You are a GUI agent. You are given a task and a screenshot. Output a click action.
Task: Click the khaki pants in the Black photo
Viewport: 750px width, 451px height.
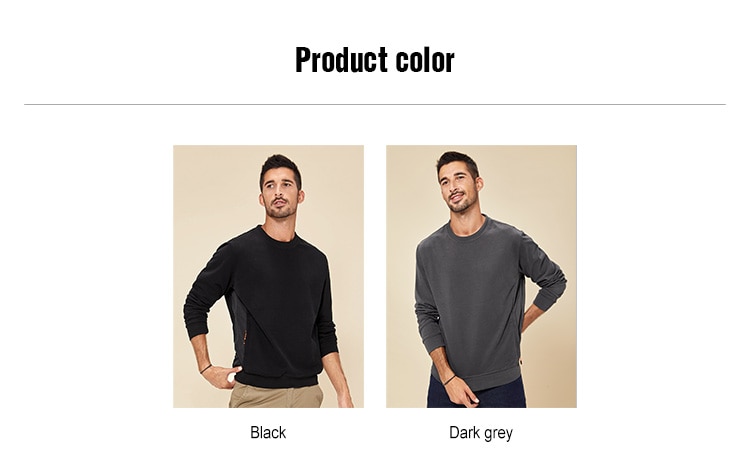tap(276, 396)
